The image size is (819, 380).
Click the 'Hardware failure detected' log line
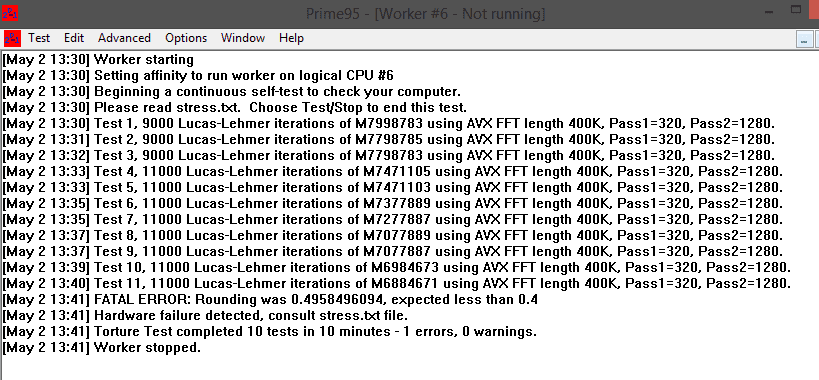[x=205, y=316]
